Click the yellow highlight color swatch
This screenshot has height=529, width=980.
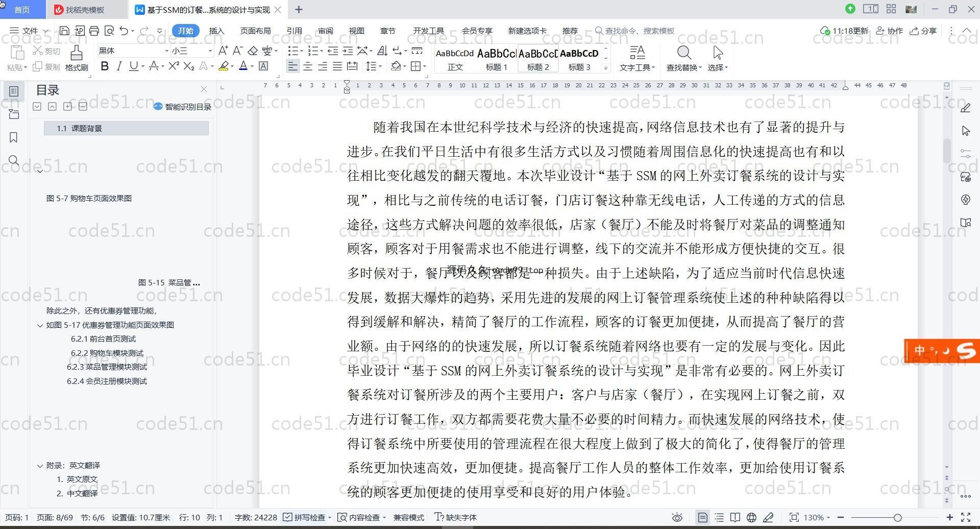[223, 66]
